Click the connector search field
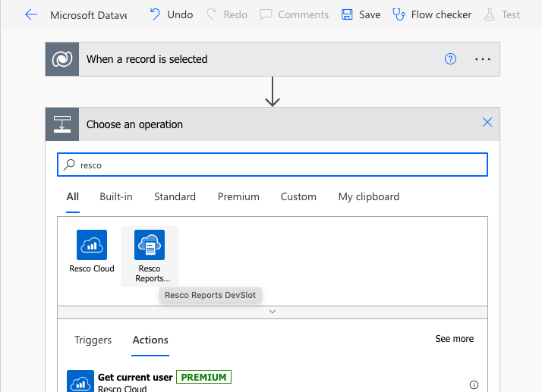The height and width of the screenshot is (392, 542). [x=273, y=165]
